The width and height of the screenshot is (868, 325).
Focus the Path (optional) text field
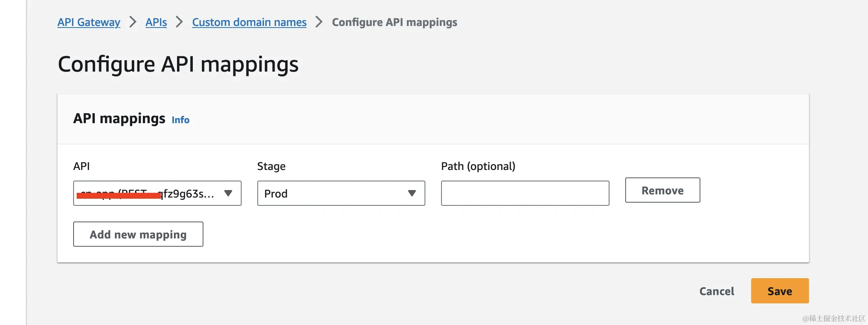pyautogui.click(x=525, y=193)
